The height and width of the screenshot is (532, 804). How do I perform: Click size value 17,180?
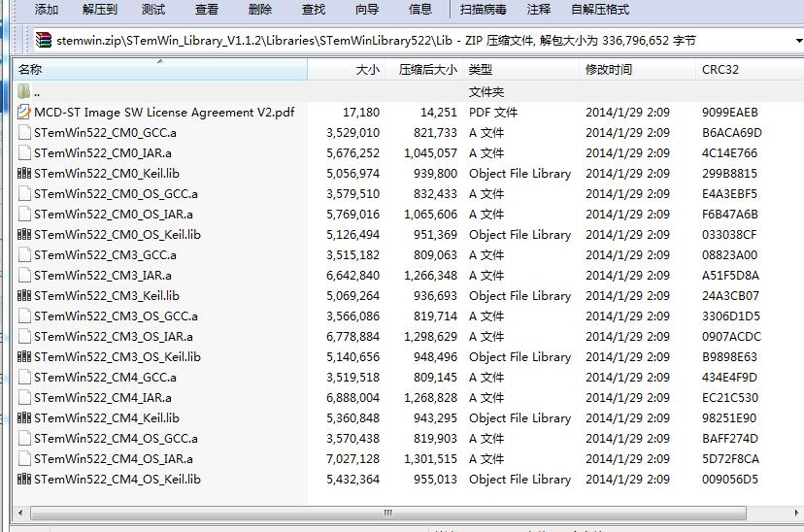[x=361, y=112]
